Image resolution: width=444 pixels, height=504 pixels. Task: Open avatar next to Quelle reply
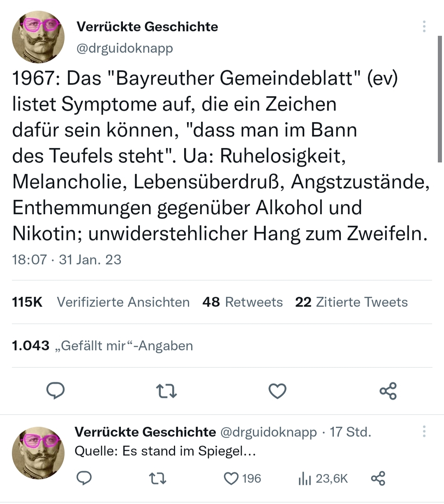38,453
